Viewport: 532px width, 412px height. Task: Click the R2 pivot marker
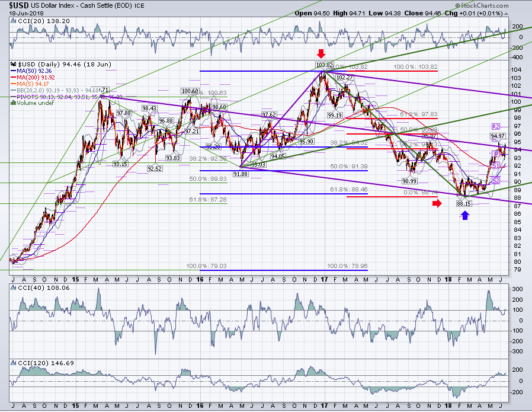pos(496,127)
